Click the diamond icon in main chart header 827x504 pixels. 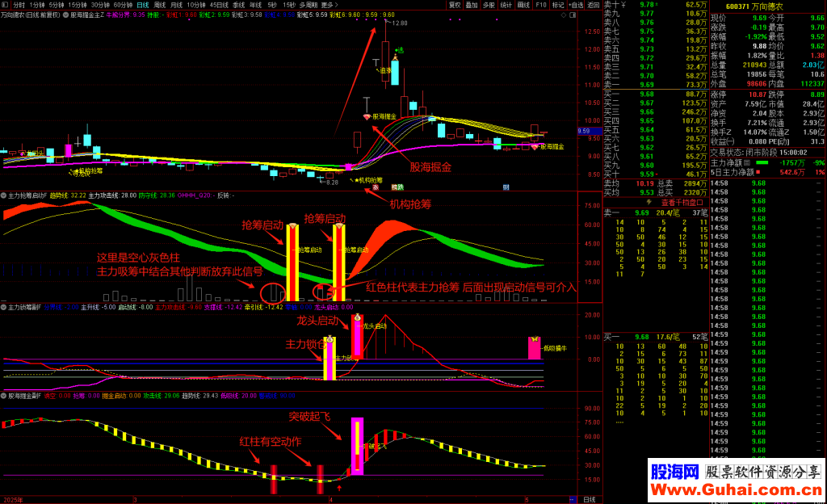tap(563, 15)
